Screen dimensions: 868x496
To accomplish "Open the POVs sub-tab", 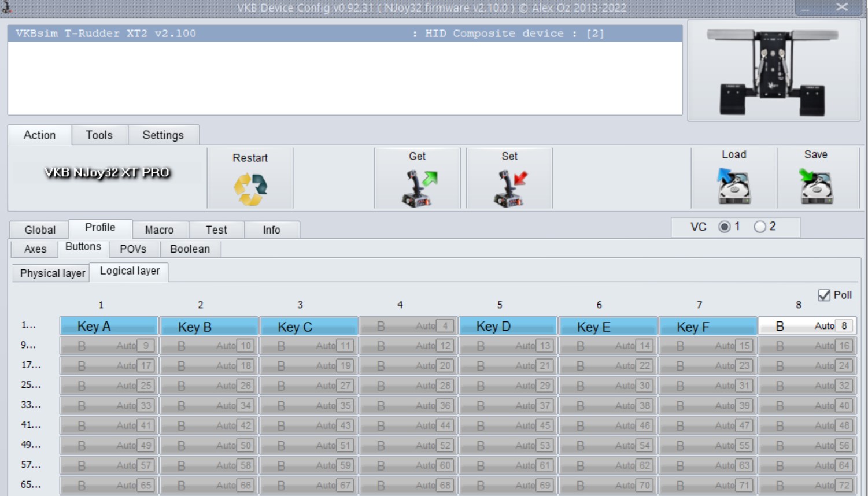I will click(x=133, y=249).
